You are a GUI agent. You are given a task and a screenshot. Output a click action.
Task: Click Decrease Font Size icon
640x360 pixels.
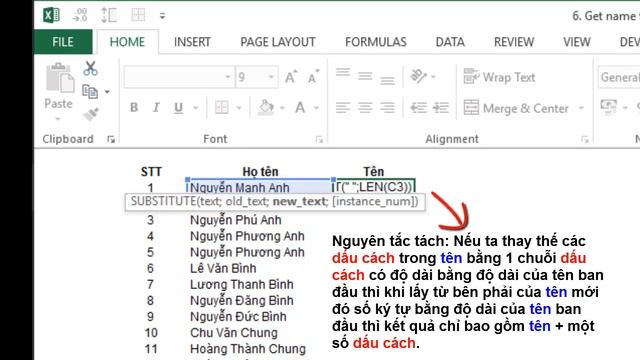click(313, 77)
